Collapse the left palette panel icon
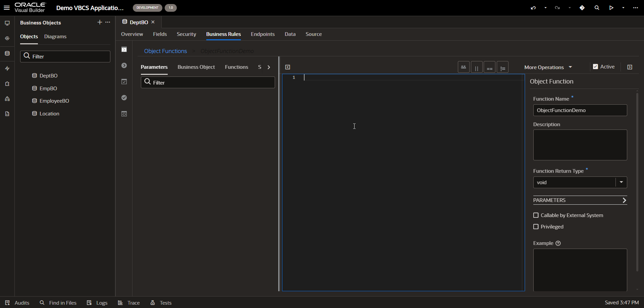Screen dimensions: 644x308 [x=287, y=67]
